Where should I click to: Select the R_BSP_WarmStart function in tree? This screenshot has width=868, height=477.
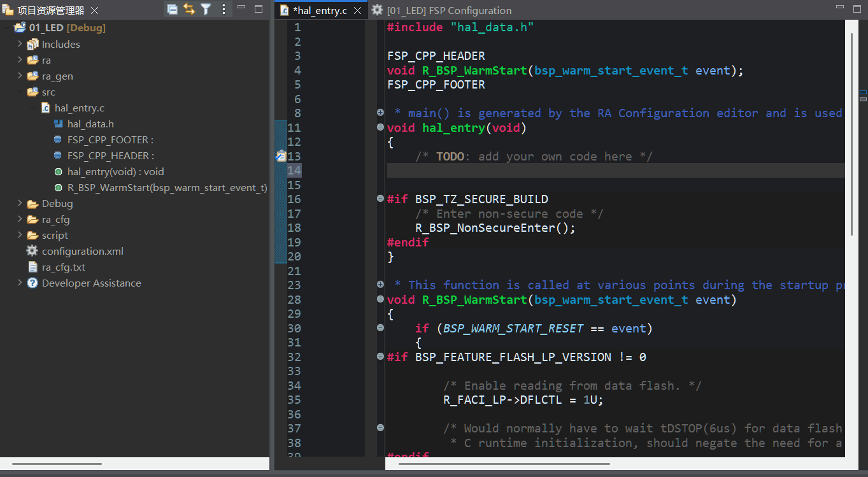pos(167,187)
